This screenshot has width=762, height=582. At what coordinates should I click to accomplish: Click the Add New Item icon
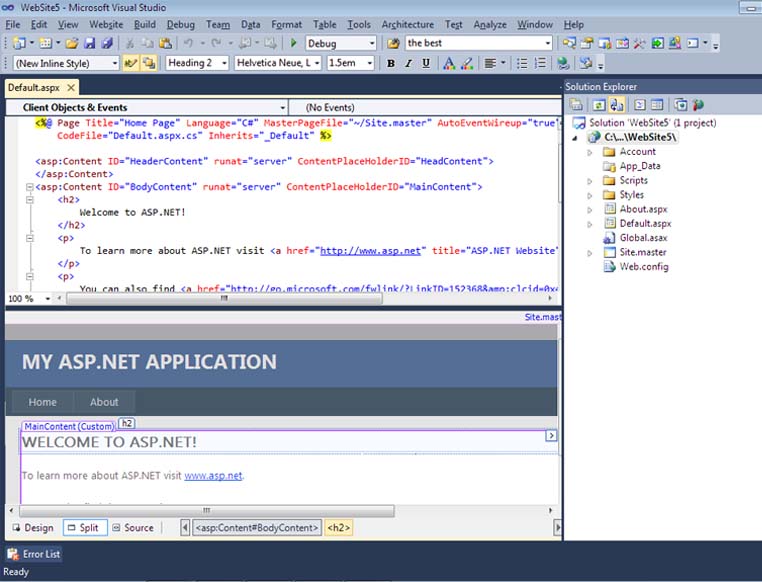coord(45,43)
